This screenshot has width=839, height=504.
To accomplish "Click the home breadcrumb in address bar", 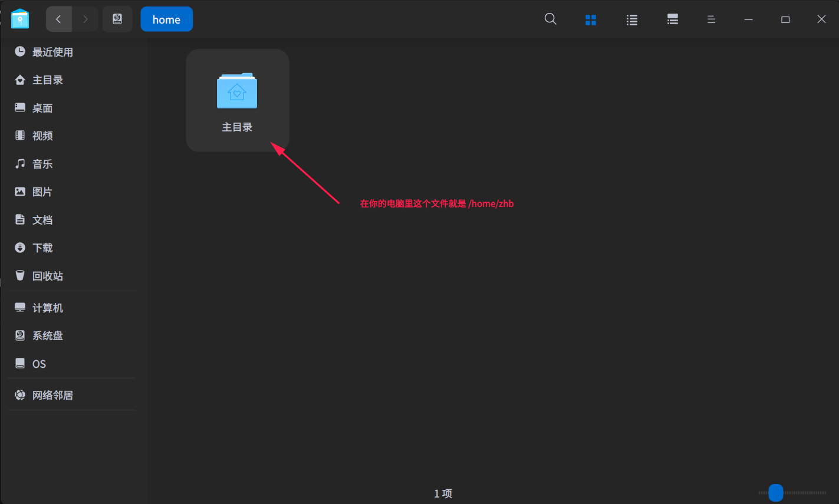I will click(x=166, y=18).
